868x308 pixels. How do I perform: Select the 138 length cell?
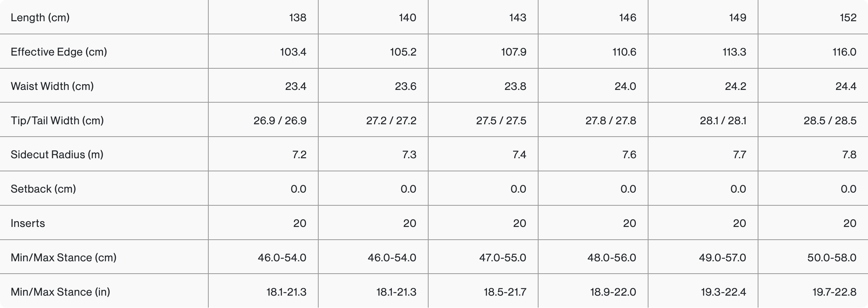[297, 18]
